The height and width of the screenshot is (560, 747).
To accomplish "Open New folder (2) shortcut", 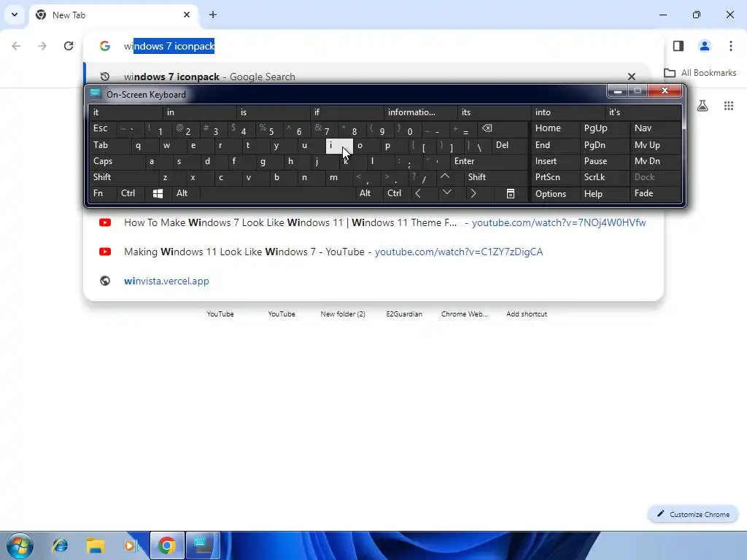I will [343, 314].
